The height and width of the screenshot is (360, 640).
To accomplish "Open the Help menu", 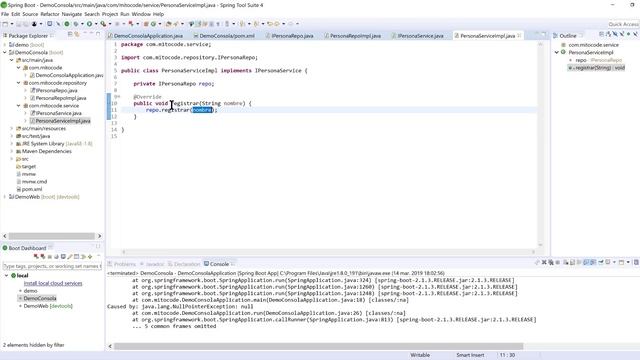I will (x=158, y=14).
